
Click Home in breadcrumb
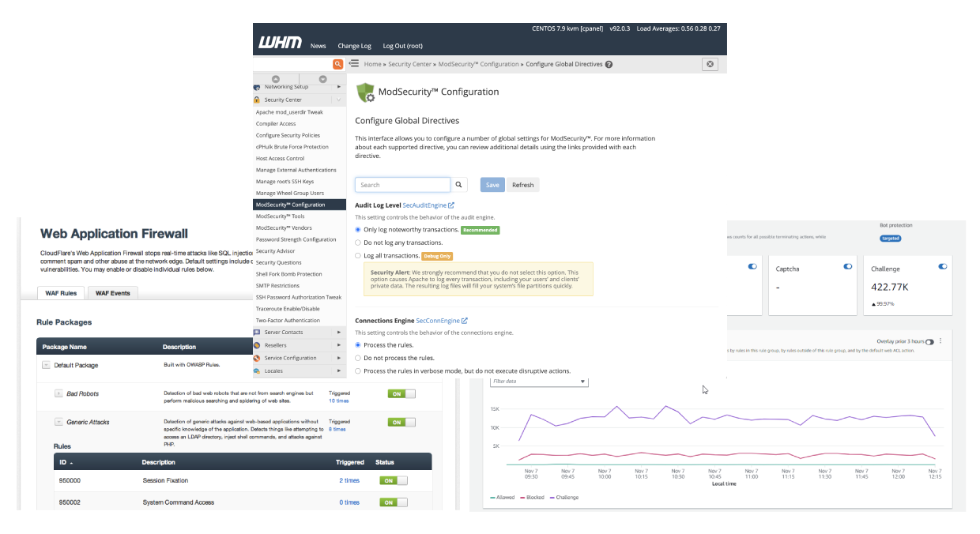[372, 65]
